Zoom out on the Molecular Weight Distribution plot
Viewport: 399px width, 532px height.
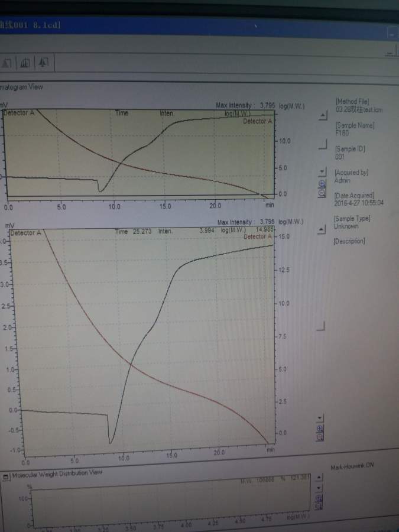click(x=319, y=506)
